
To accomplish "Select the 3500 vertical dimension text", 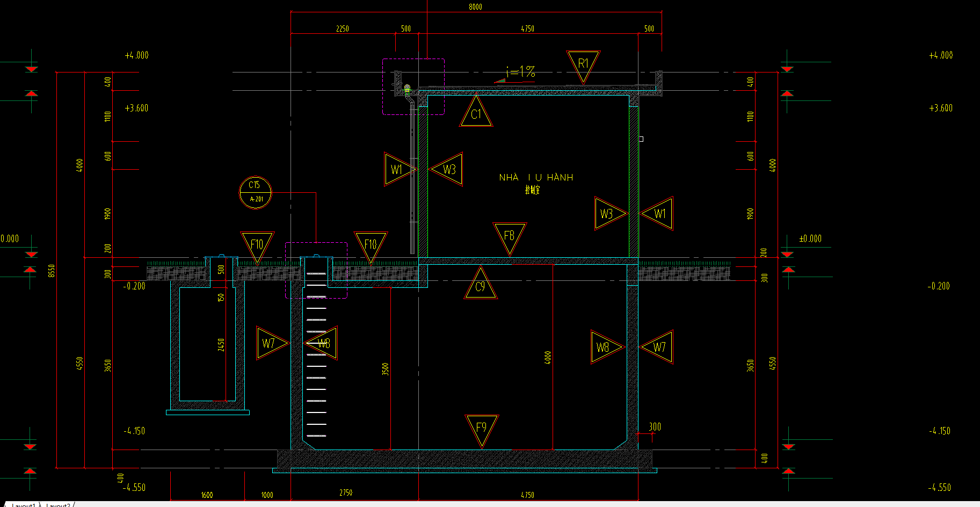I will click(x=386, y=369).
